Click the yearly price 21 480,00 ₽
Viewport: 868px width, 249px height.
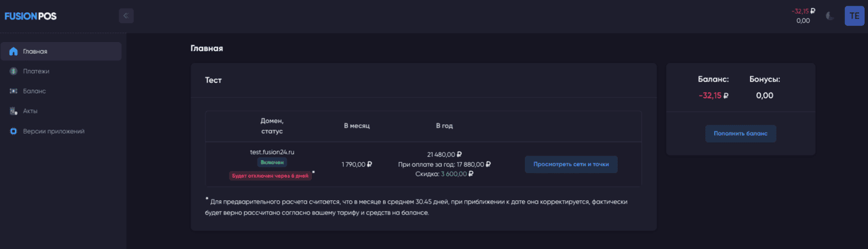point(445,154)
